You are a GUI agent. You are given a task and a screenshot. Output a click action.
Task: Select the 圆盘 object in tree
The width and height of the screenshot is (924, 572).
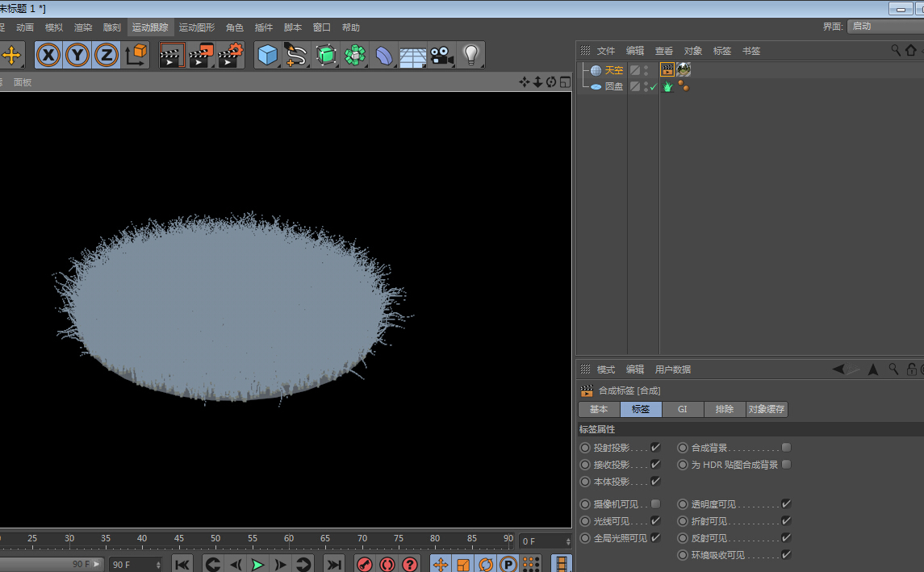(613, 86)
